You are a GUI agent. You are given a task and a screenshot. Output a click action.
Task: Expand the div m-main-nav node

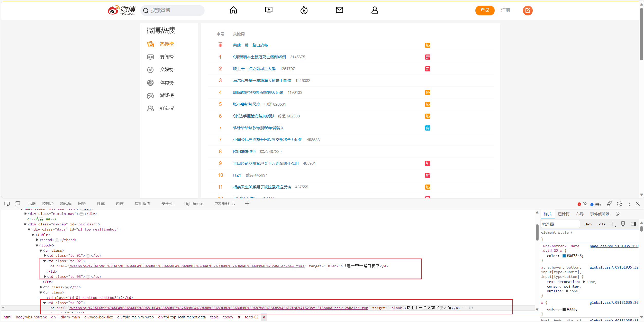25,214
